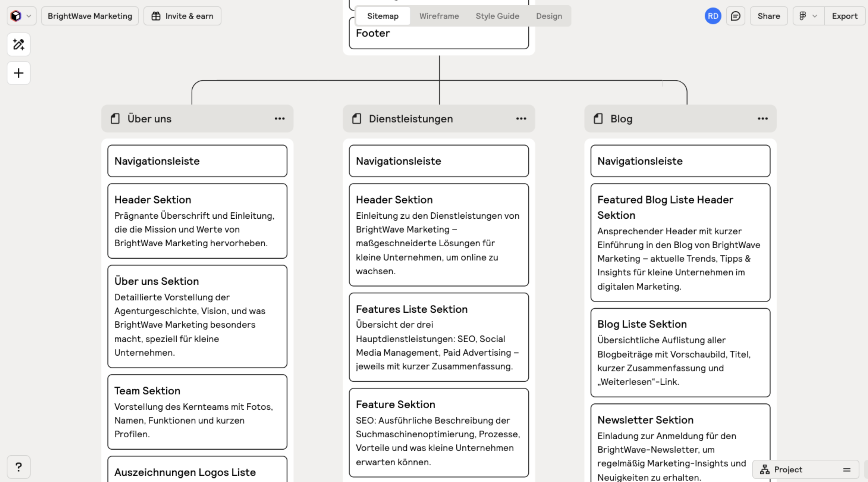
Task: Click the plus icon to add new page
Action: coord(19,73)
